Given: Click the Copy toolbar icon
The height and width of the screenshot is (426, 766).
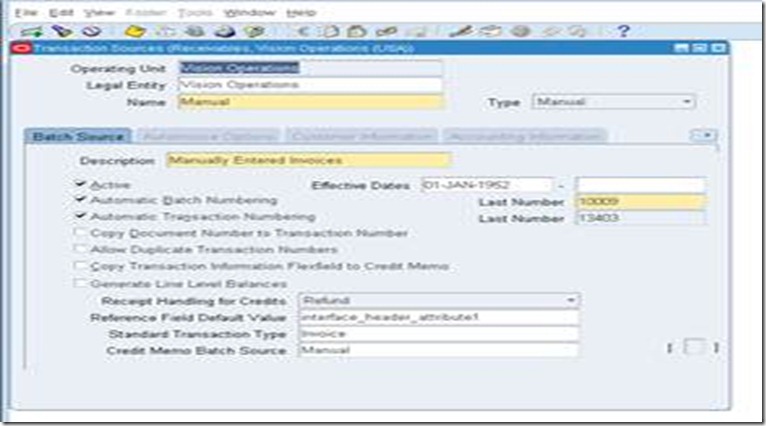Looking at the screenshot, I should [330, 32].
